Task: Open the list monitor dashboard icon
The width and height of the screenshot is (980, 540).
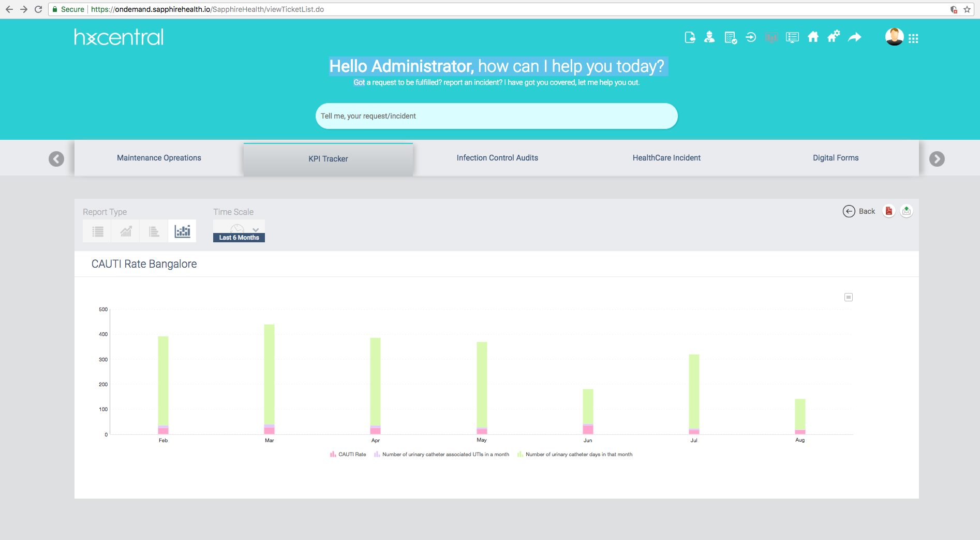Action: coord(792,37)
